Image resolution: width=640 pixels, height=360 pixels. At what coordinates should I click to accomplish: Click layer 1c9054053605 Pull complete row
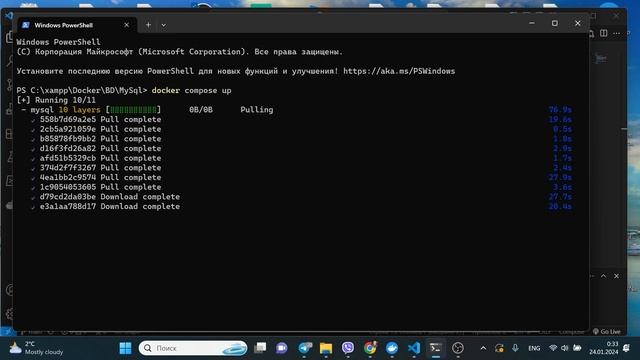pos(96,187)
